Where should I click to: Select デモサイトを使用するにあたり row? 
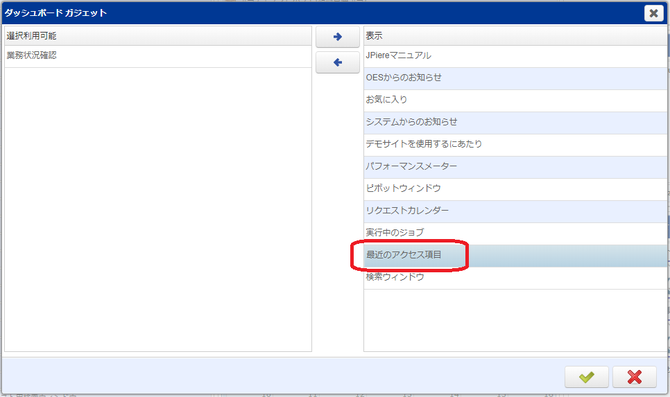515,145
